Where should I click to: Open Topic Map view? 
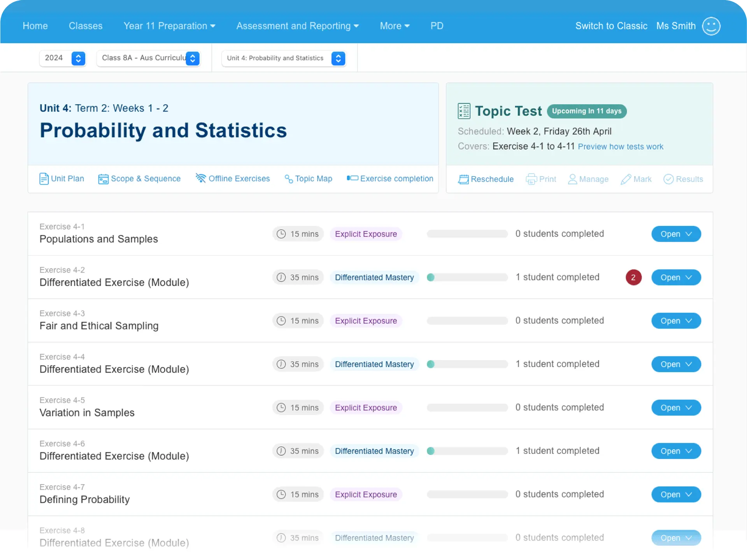coord(308,179)
